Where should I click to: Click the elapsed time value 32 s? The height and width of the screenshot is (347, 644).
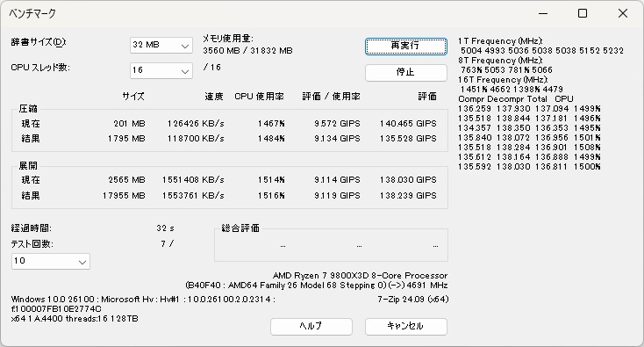pos(166,228)
